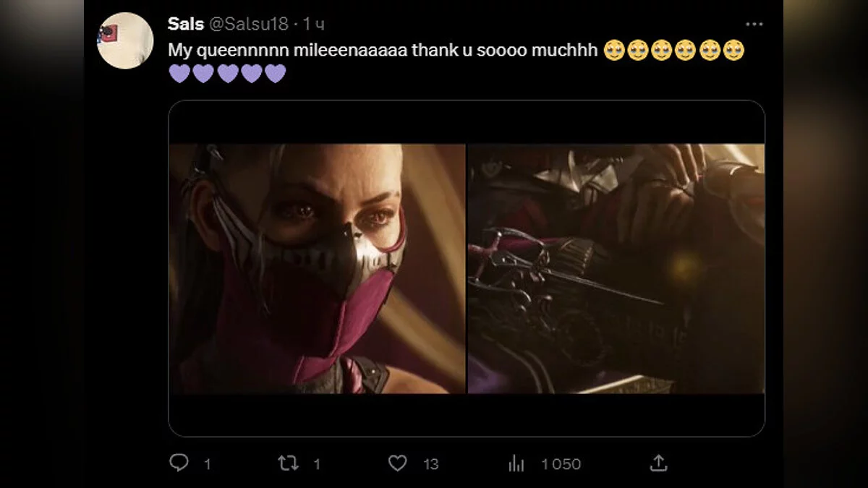Image resolution: width=868 pixels, height=488 pixels.
Task: Click the "1 ч" tweet timestamp
Action: 313,24
